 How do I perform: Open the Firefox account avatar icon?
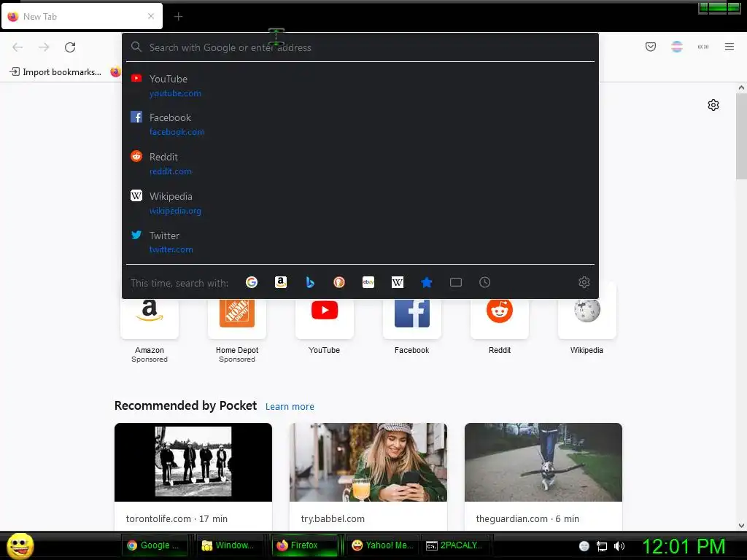(x=677, y=47)
